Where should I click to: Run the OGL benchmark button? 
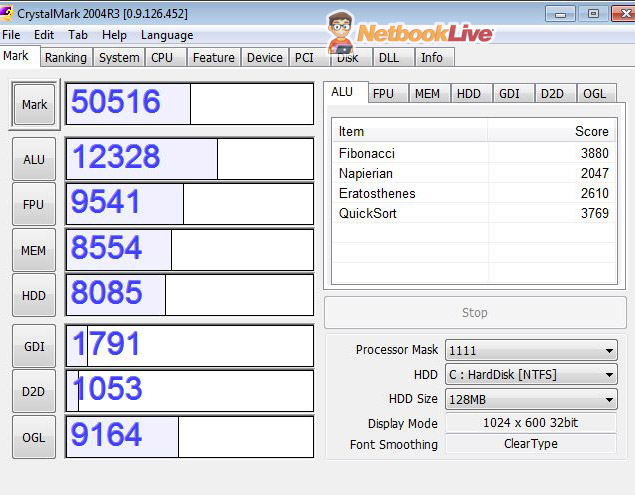click(x=34, y=437)
